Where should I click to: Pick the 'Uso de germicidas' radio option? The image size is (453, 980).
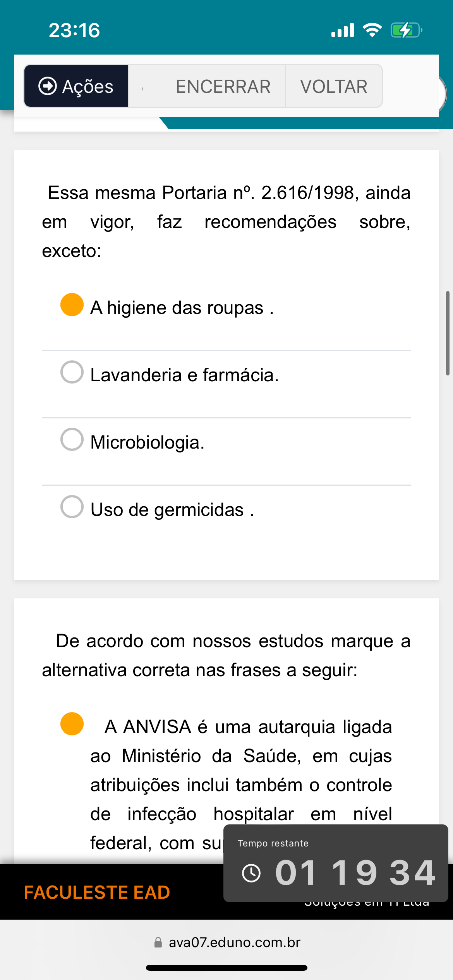coord(72,507)
